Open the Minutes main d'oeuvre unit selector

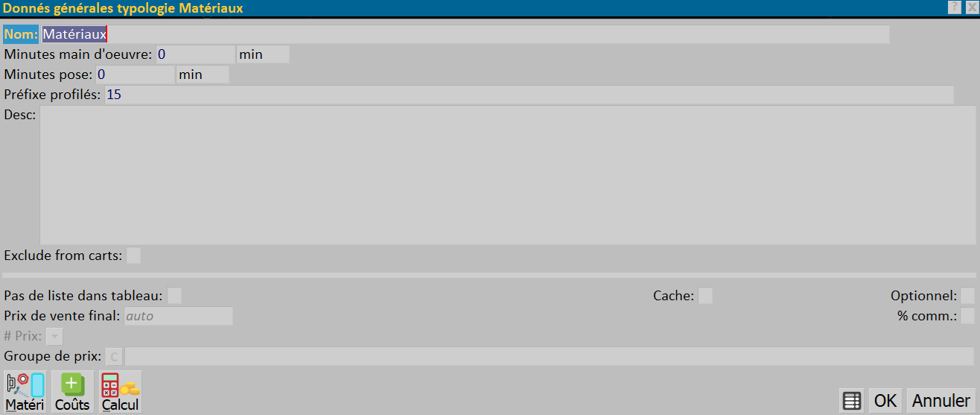click(263, 54)
